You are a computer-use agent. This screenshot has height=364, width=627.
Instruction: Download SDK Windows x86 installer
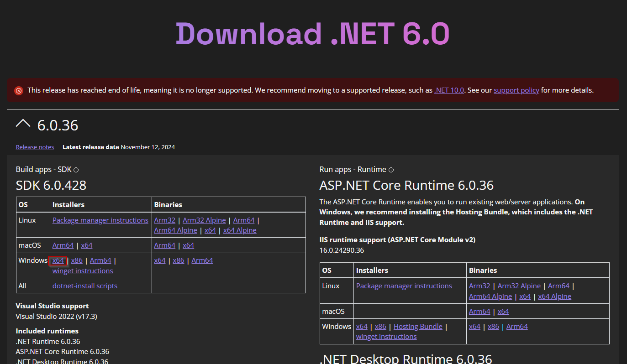tap(77, 260)
